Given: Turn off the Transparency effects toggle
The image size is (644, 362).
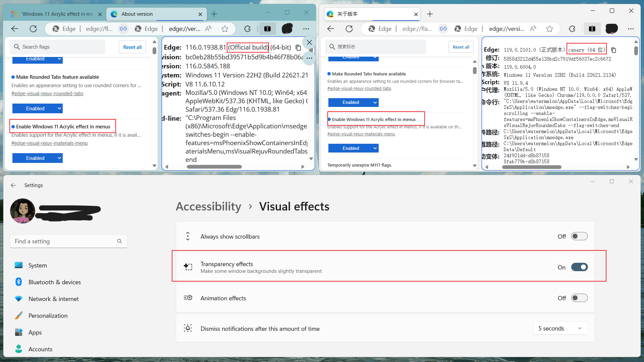Looking at the screenshot, I should pyautogui.click(x=579, y=267).
